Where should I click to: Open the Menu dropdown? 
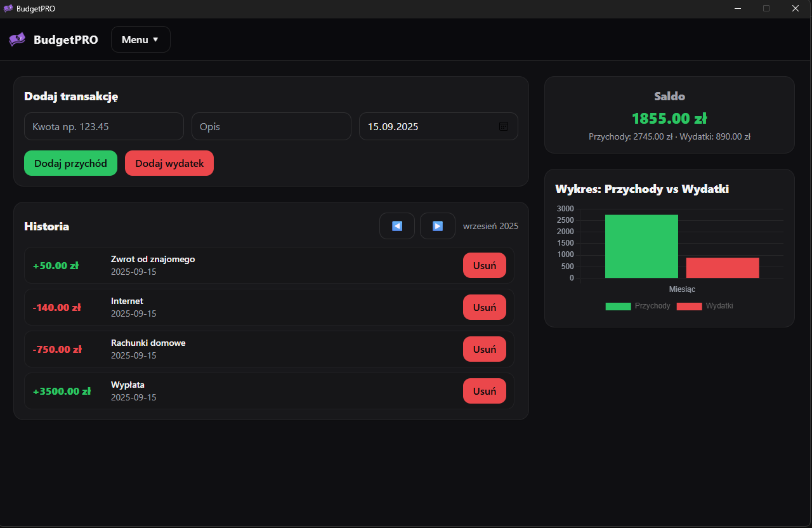pos(140,39)
